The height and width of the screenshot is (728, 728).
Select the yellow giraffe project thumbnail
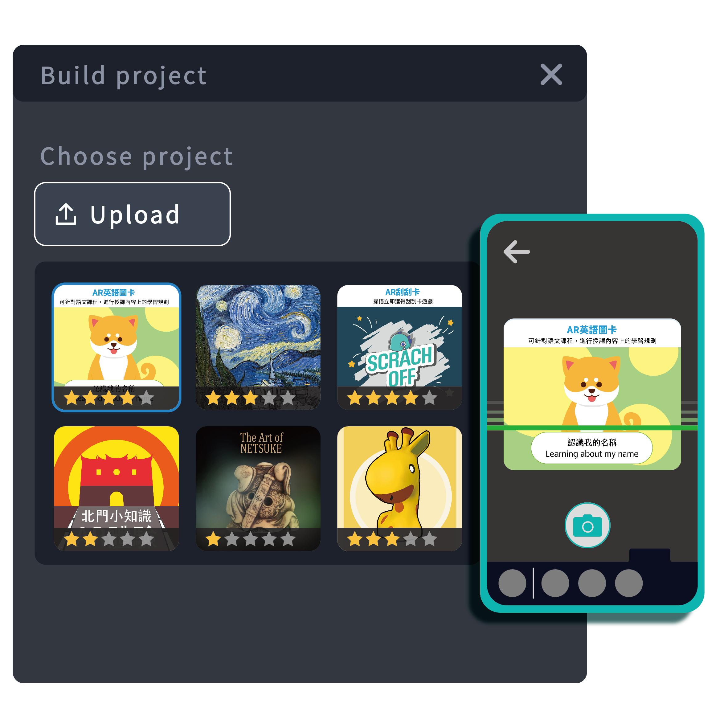point(399,488)
